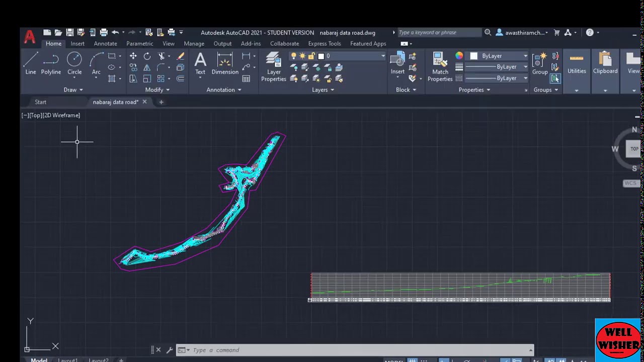Open the AutoCAD application menu logo

tap(30, 37)
